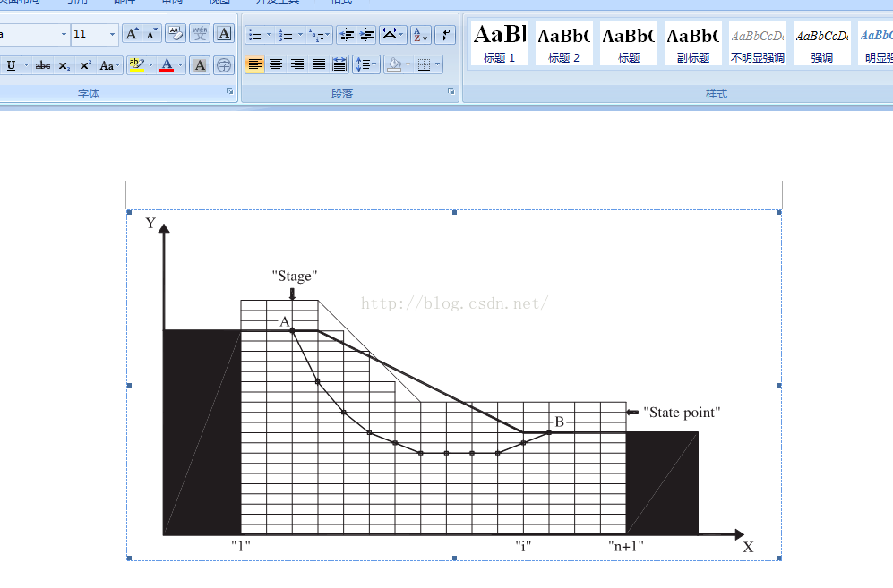Expand the underline style dropdown arrow
Screen dimensions: 893x588
[26, 65]
